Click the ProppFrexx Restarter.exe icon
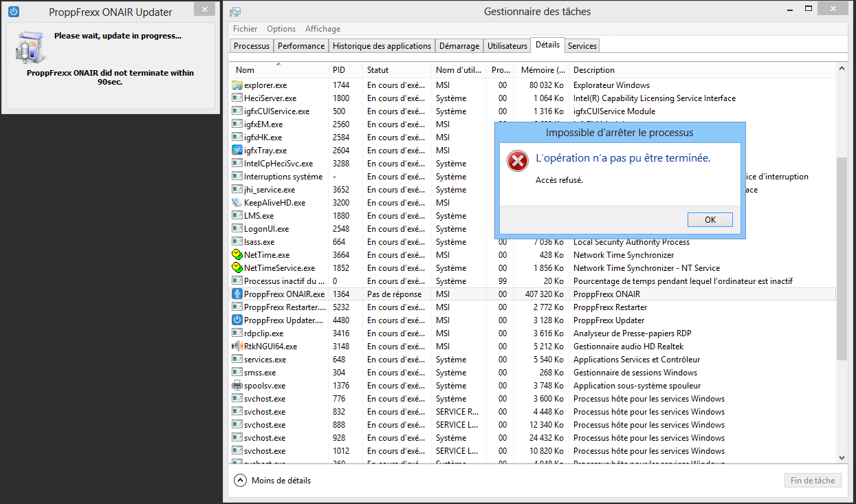The image size is (856, 504). [237, 307]
